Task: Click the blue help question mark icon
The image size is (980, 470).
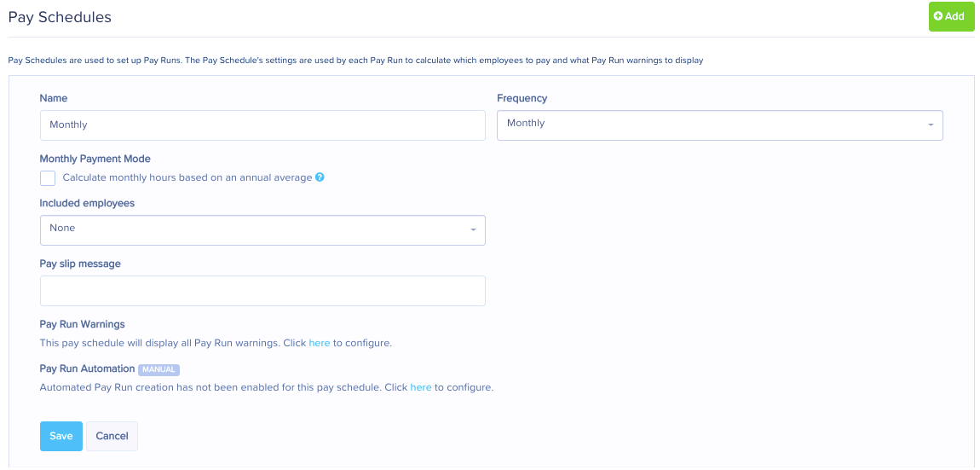Action: coord(320,177)
